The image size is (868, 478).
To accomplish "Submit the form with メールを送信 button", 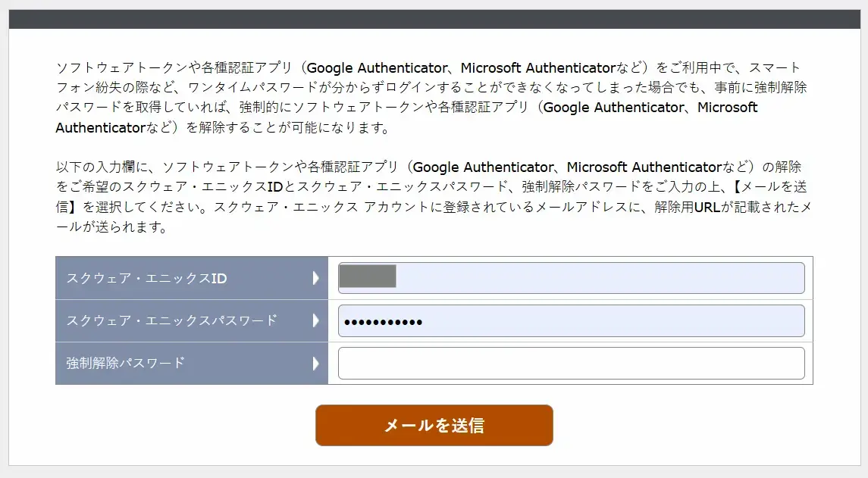I will point(434,425).
